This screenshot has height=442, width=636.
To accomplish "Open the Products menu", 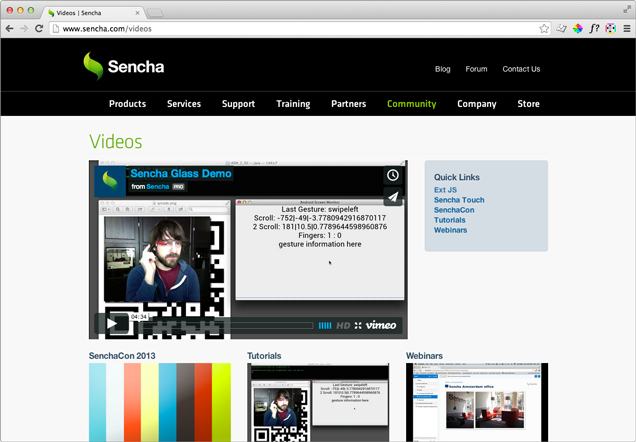I will 127,104.
